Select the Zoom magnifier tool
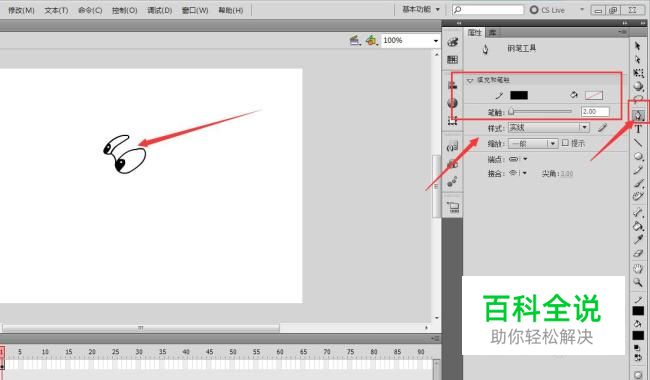 (x=638, y=283)
